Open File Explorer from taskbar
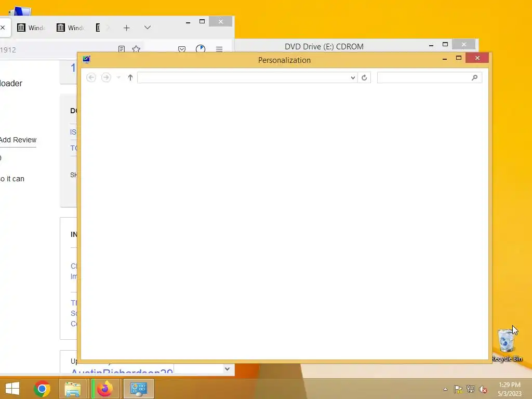Screen dimensions: 532x399 point(73,389)
